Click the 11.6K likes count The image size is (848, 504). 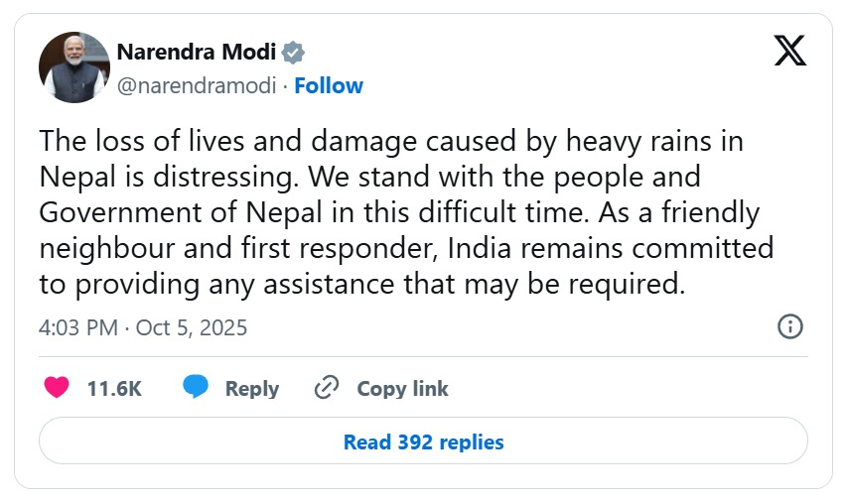114,389
